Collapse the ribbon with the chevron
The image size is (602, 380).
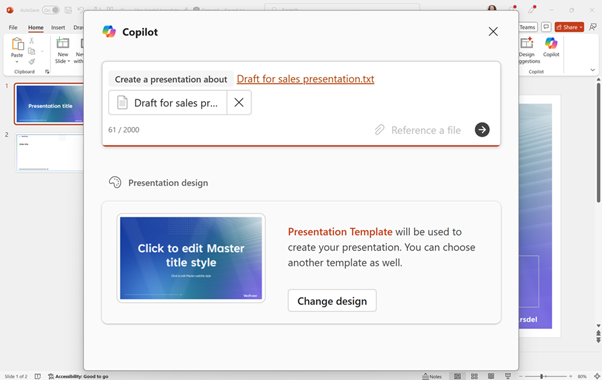coord(592,70)
